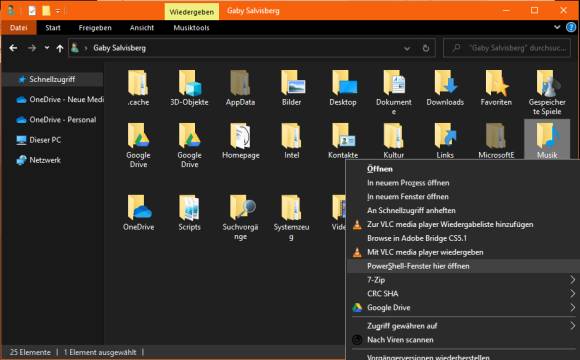Go up one folder level arrow
Image resolution: width=580 pixels, height=360 pixels.
(60, 48)
